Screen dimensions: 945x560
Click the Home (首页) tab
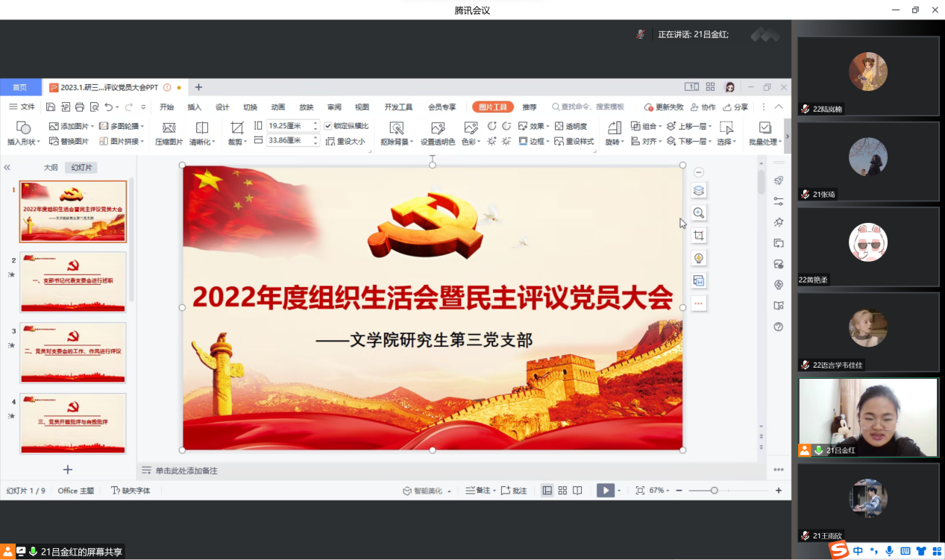pos(19,87)
